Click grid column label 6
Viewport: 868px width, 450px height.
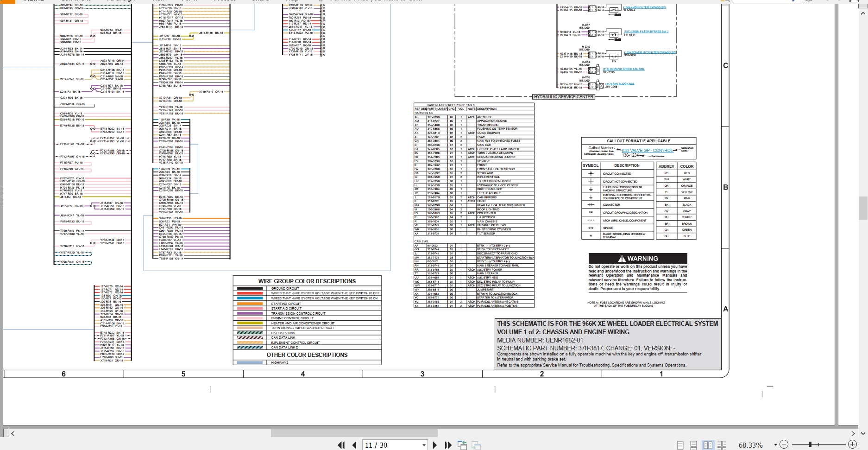(x=63, y=374)
